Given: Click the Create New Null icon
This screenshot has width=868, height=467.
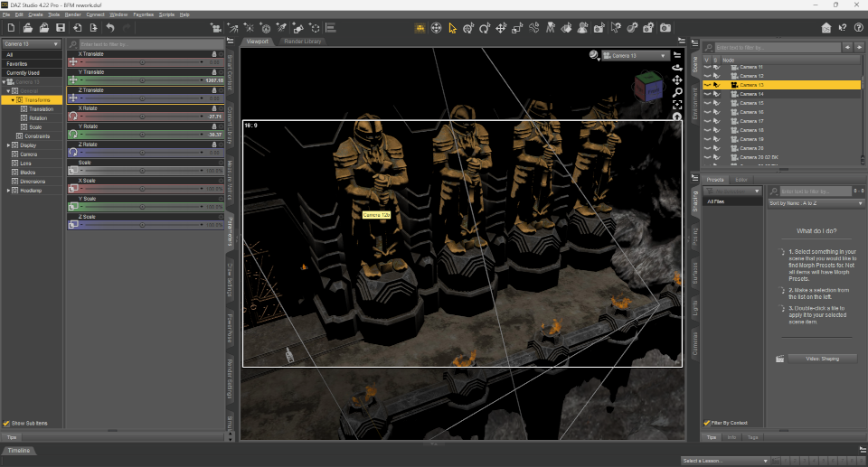Looking at the screenshot, I should 315,28.
